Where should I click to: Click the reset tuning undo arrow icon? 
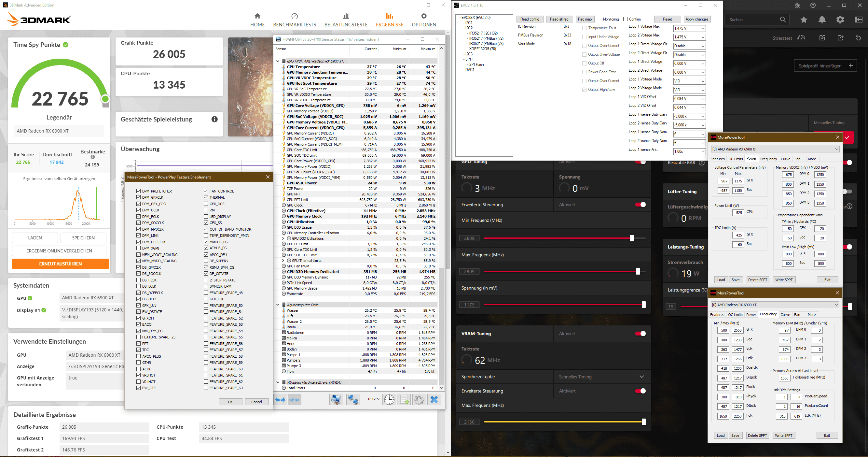point(858,38)
